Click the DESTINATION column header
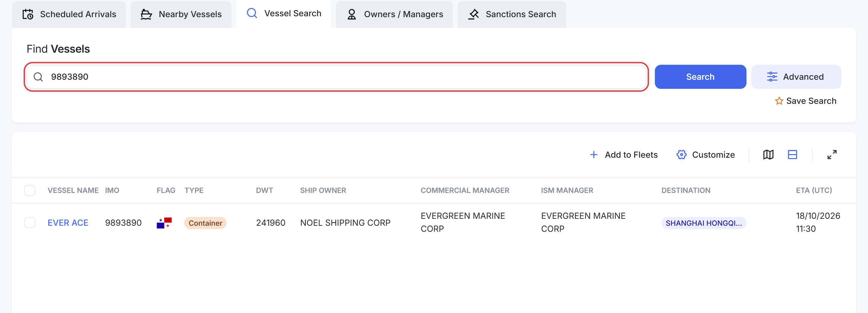 (x=686, y=191)
